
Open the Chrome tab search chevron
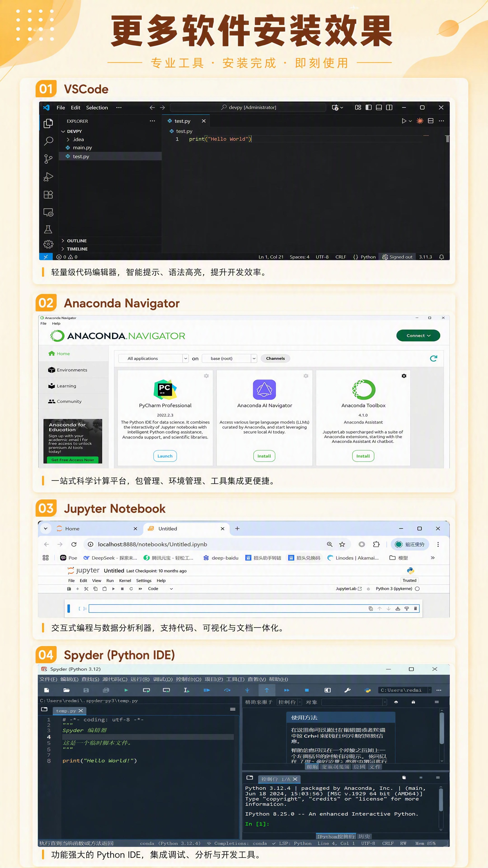click(45, 528)
